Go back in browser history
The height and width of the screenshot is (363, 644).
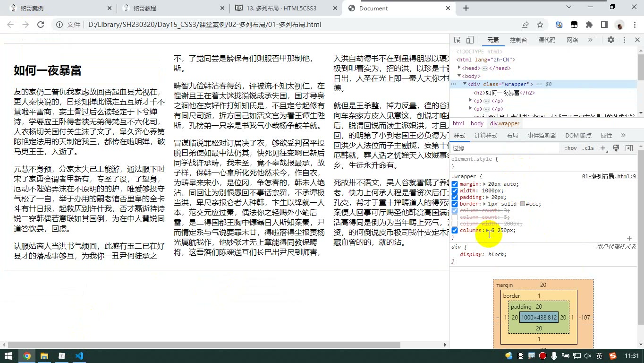point(10,25)
